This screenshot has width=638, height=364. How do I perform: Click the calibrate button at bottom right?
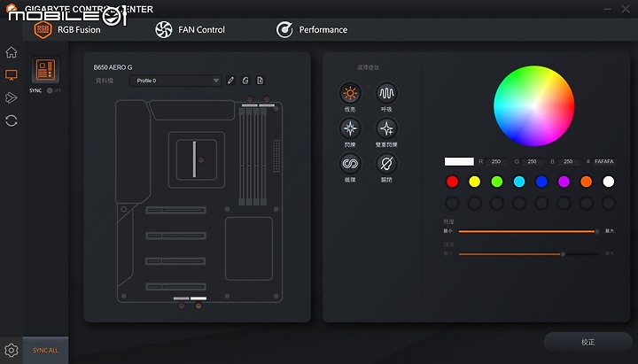tap(587, 342)
